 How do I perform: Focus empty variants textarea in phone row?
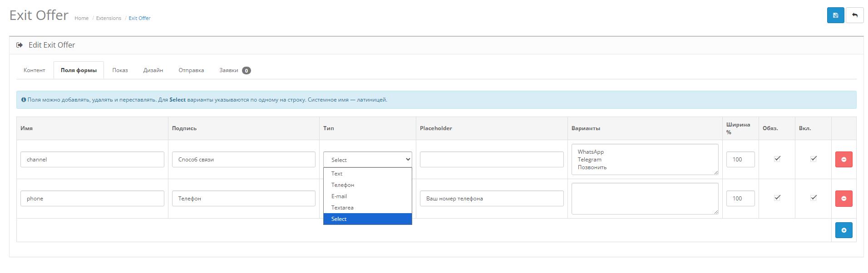[645, 199]
